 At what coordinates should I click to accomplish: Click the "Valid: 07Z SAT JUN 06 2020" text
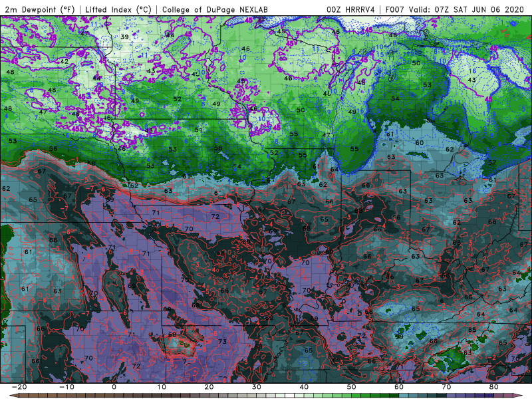point(466,9)
